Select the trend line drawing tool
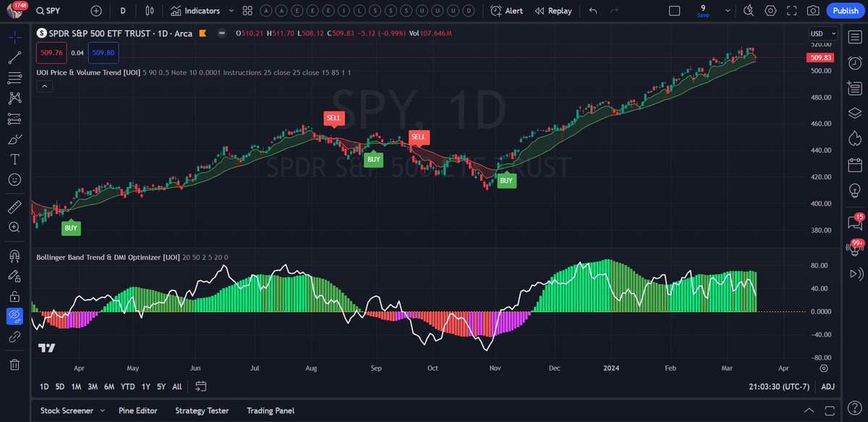 click(x=14, y=58)
